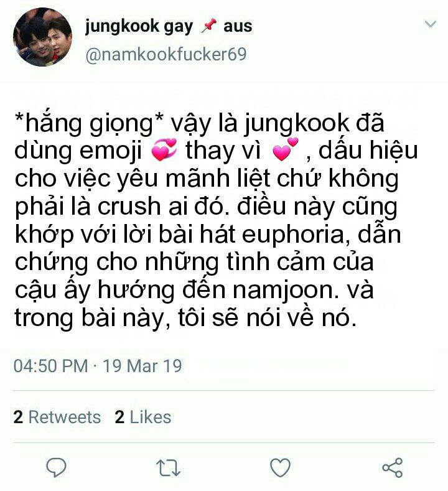Like the tweet with the heart icon

pos(280,467)
